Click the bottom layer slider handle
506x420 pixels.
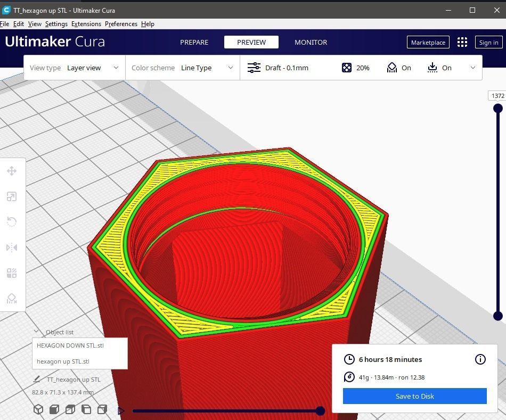[498, 316]
